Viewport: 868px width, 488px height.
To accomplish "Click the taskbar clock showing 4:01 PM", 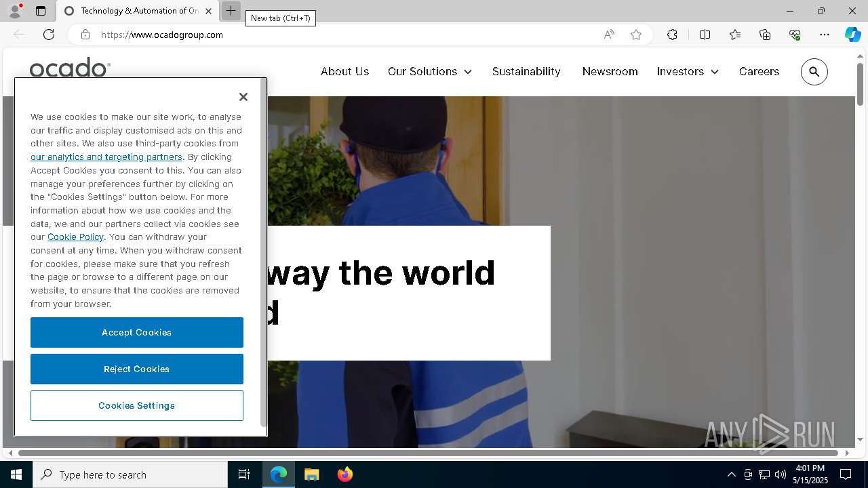I will (810, 474).
